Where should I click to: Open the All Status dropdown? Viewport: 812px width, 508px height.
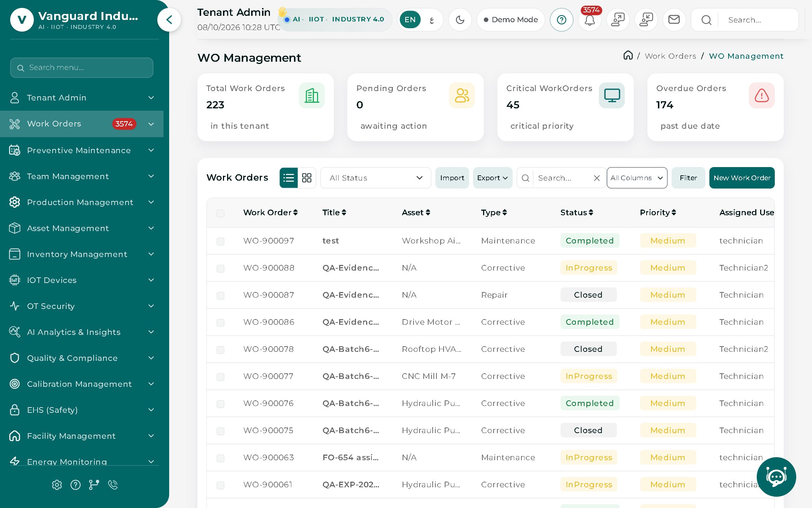[x=376, y=178]
